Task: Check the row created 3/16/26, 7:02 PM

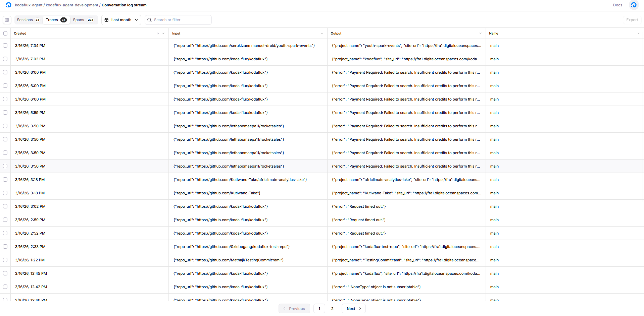Action: coord(5,59)
